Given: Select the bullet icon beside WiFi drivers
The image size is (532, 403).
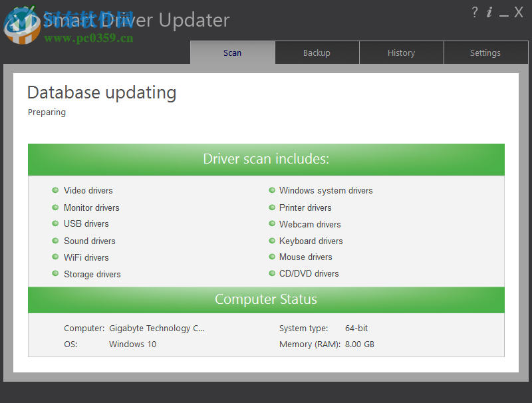Looking at the screenshot, I should [x=55, y=257].
